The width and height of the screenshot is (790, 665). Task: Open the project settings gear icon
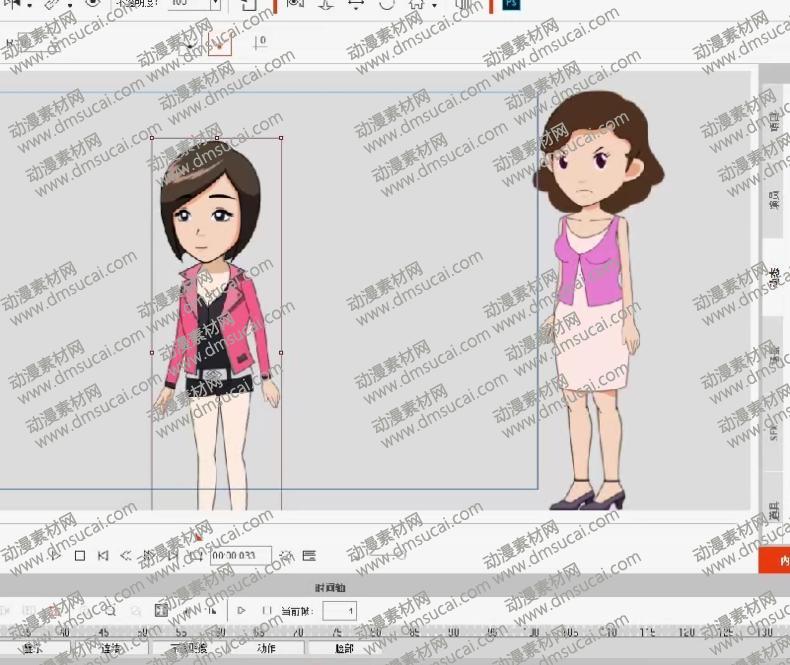(x=286, y=556)
